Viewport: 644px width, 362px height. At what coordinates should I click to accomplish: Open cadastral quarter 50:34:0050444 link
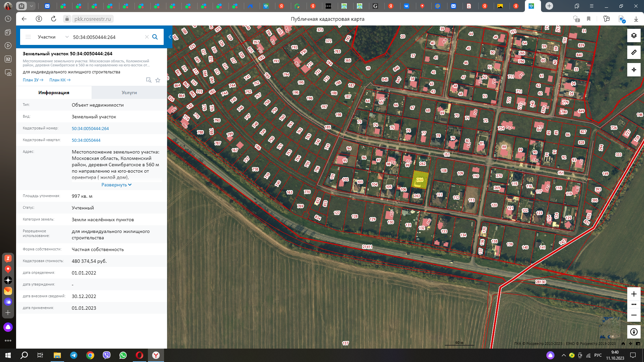86,140
